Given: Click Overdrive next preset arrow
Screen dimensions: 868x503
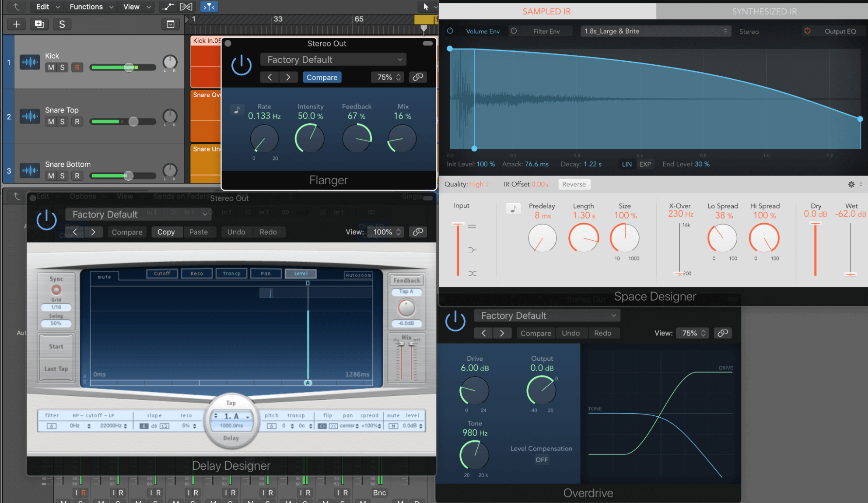Looking at the screenshot, I should [502, 333].
